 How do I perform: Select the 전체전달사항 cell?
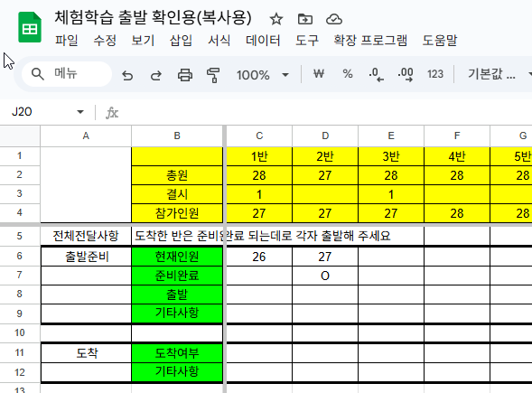pos(86,236)
